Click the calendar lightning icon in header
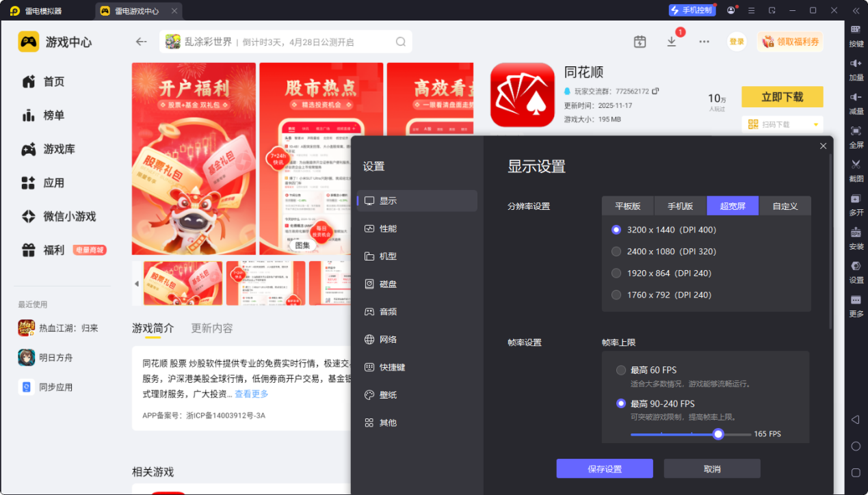Screen dimensions: 868x495 click(640, 42)
